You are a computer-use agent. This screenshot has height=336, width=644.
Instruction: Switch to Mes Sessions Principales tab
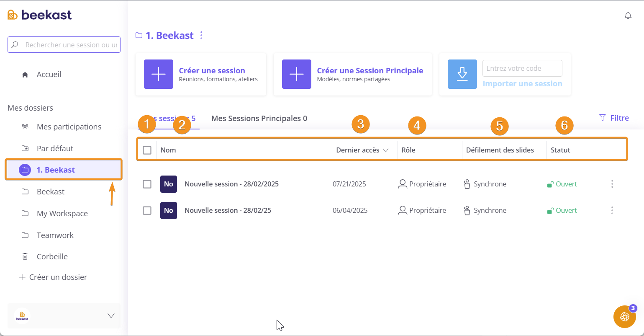[259, 119]
